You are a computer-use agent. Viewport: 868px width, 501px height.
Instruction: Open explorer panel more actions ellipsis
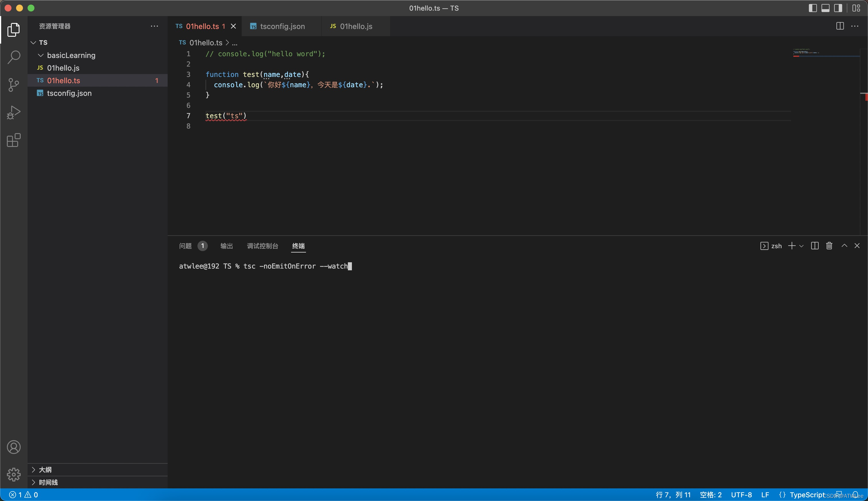pyautogui.click(x=154, y=26)
